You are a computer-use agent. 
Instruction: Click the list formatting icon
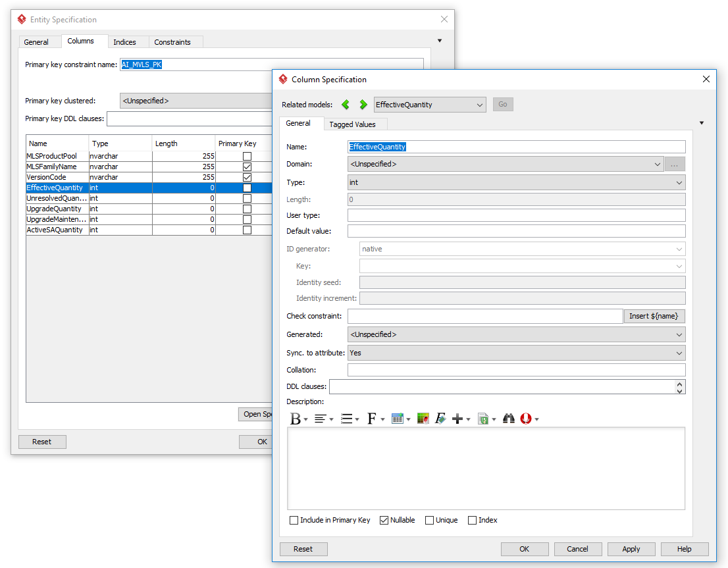pyautogui.click(x=347, y=419)
